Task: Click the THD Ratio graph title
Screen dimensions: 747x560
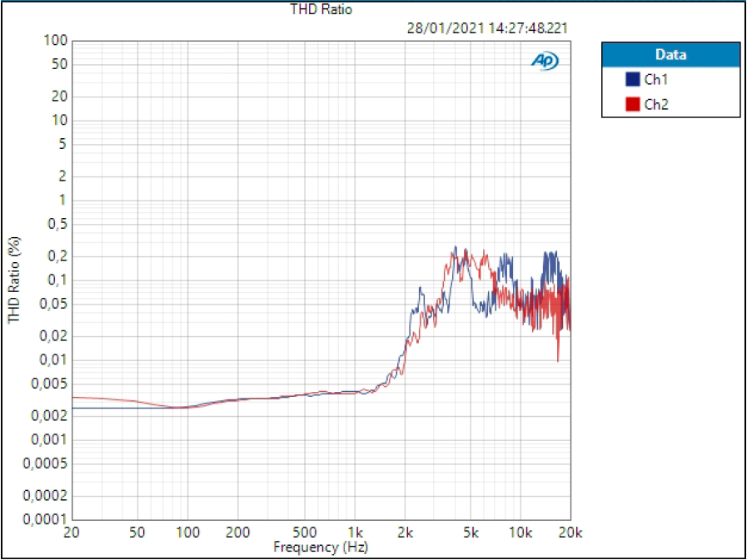Action: point(321,9)
